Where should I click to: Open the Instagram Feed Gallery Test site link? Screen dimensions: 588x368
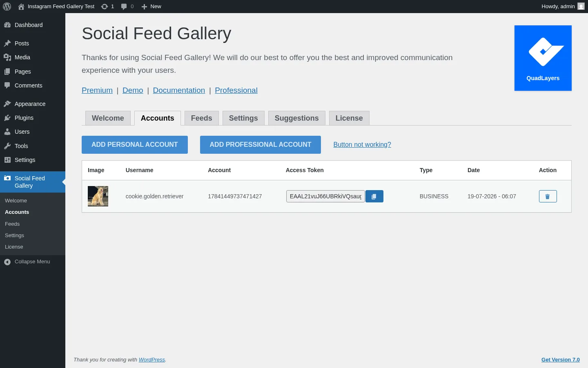(56, 7)
